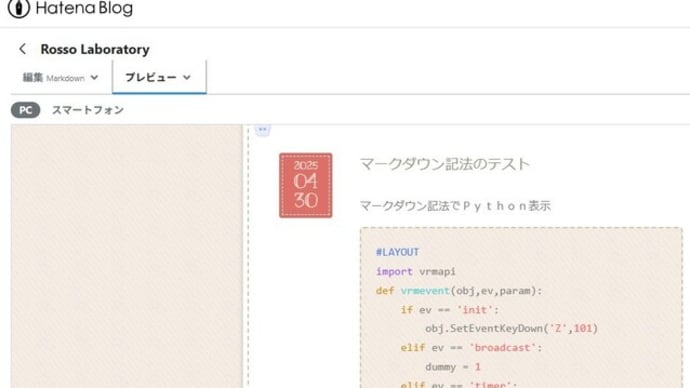
Task: Click the def vrmevent(obj,ev,param) line
Action: pos(459,291)
